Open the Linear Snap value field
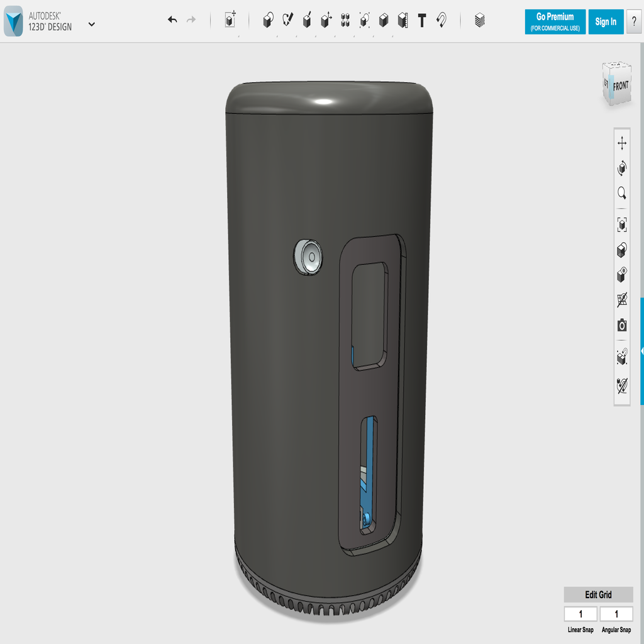The width and height of the screenshot is (644, 644). (x=580, y=614)
